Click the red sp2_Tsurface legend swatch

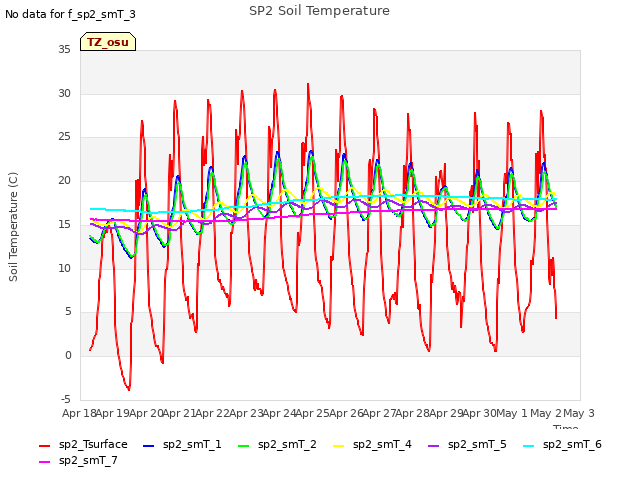coord(44,446)
